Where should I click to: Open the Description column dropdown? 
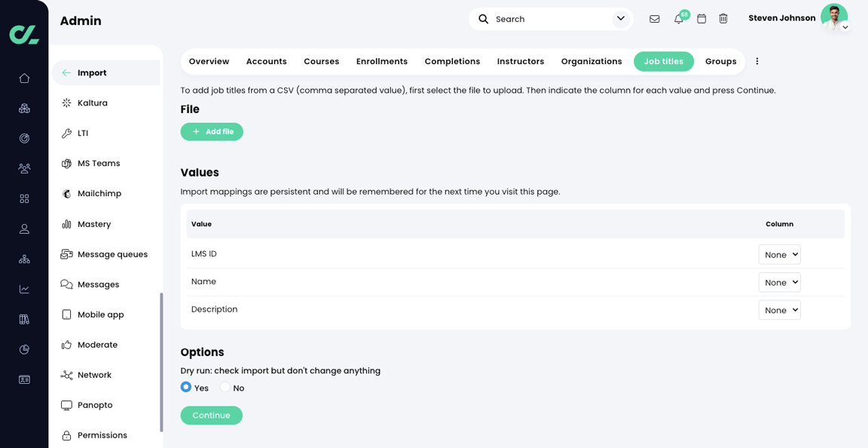point(779,310)
